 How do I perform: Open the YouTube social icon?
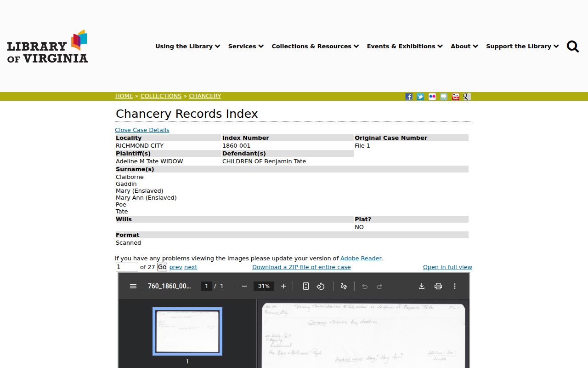click(x=456, y=97)
